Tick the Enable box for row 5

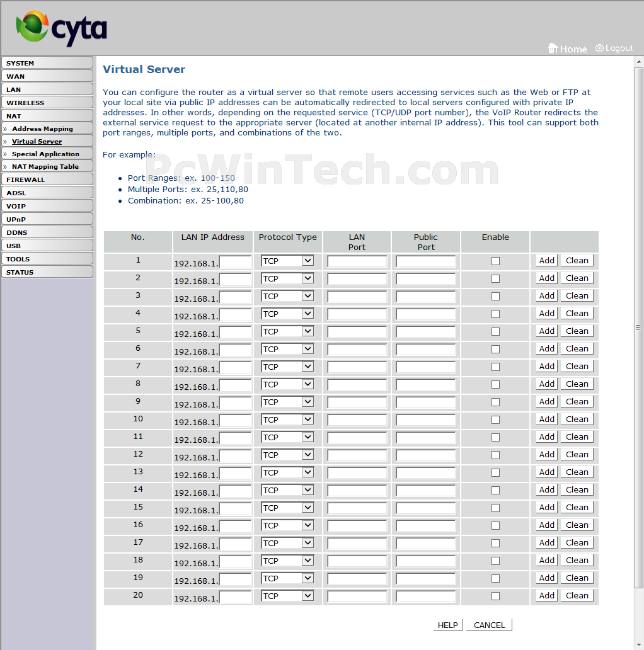tap(495, 332)
